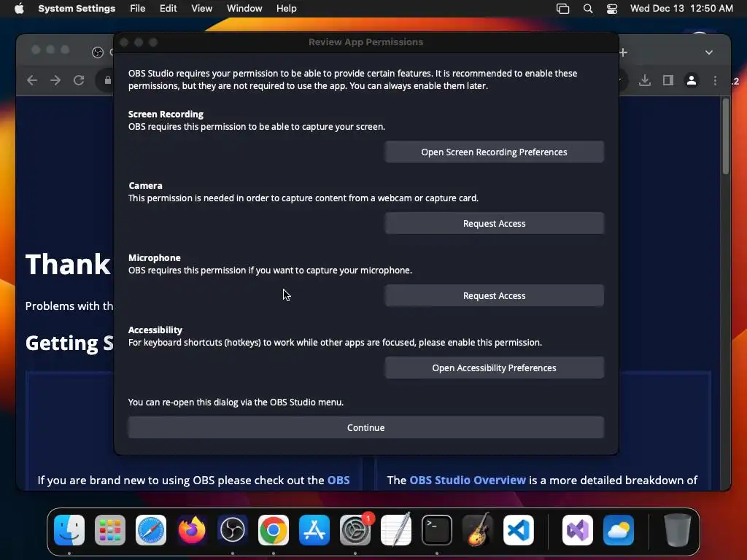The width and height of the screenshot is (747, 560).
Task: Switch to Google Chrome in the dock
Action: click(x=274, y=530)
